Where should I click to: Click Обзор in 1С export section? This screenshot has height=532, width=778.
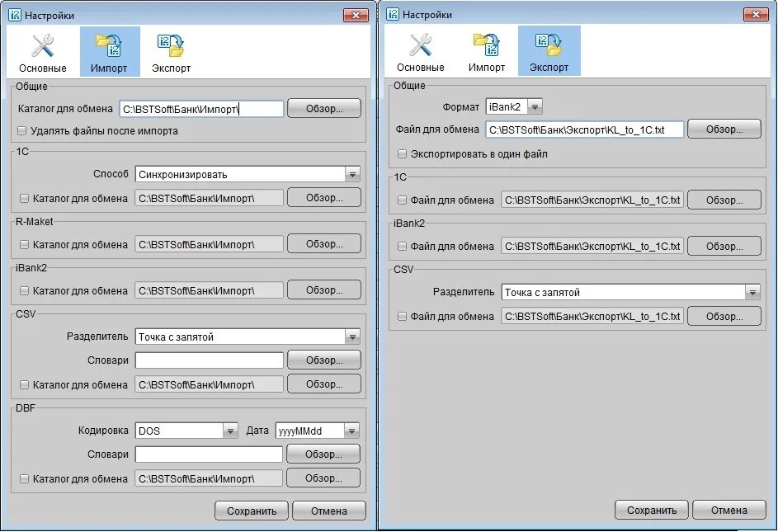coord(724,200)
